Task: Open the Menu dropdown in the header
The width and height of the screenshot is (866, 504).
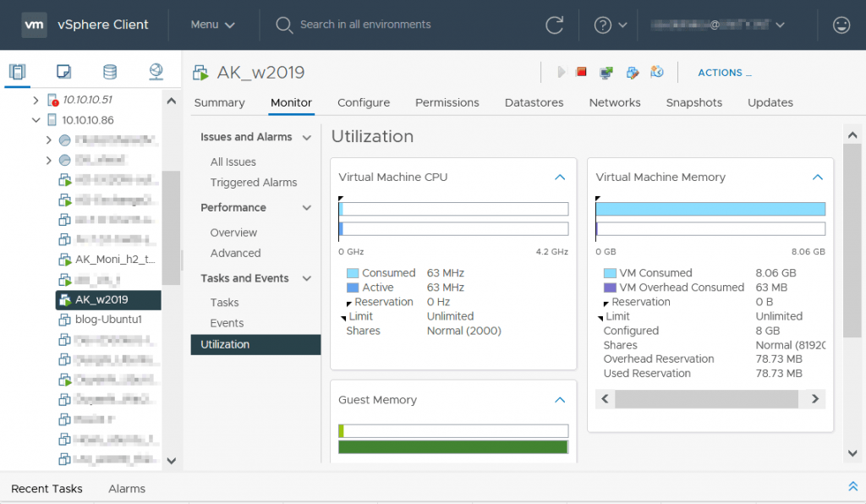Action: tap(209, 25)
